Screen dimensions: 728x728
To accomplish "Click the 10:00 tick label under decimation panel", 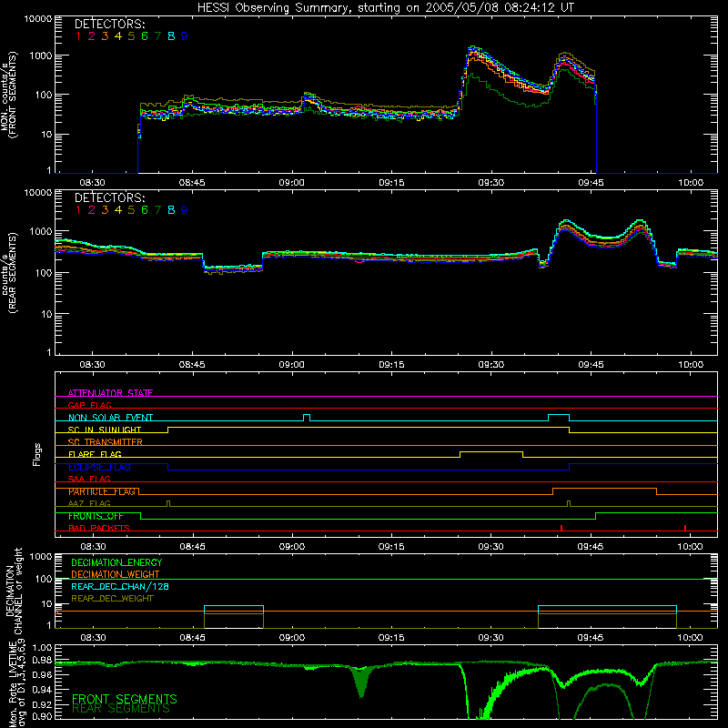I will coord(690,638).
